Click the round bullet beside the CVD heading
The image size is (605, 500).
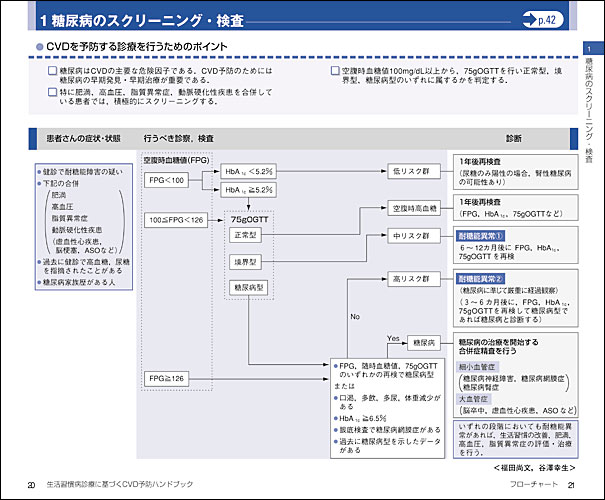tap(39, 47)
